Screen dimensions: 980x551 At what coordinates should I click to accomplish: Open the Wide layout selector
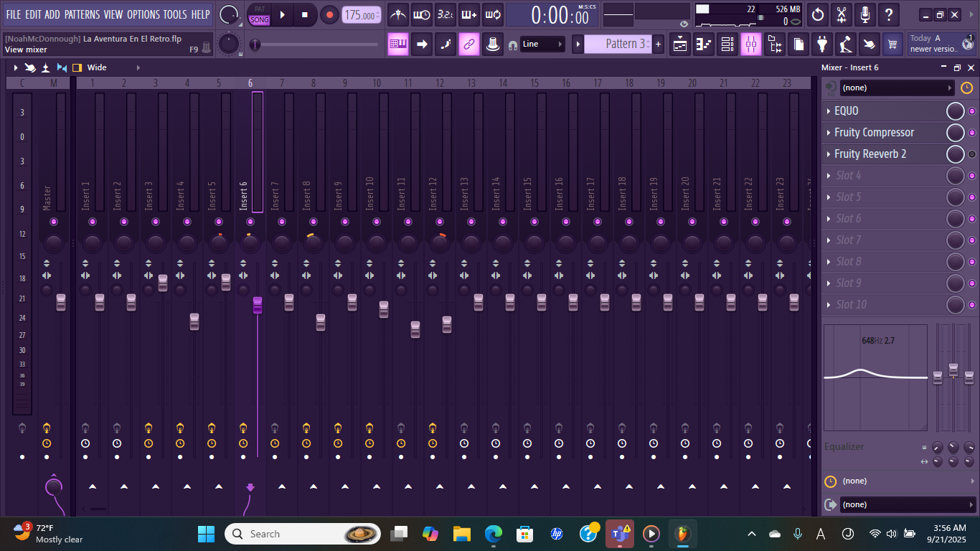(x=97, y=67)
